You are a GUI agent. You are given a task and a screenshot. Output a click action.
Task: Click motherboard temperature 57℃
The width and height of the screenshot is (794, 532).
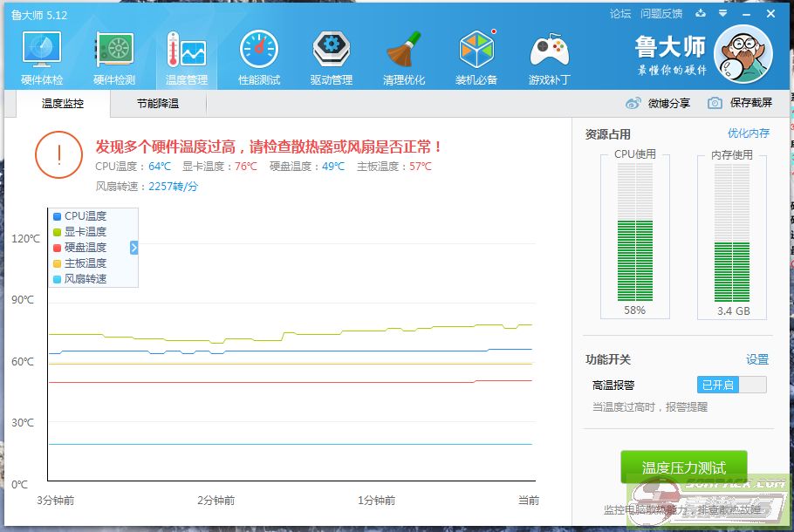pos(421,167)
